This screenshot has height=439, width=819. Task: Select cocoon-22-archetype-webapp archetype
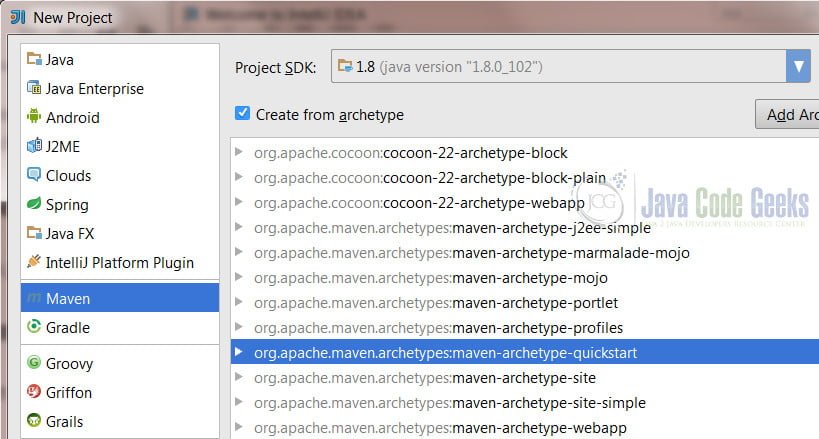[419, 203]
